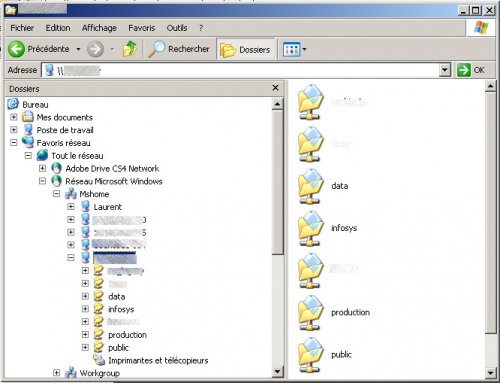
Task: Select the infosys shared folder icon in right pane
Action: click(310, 228)
